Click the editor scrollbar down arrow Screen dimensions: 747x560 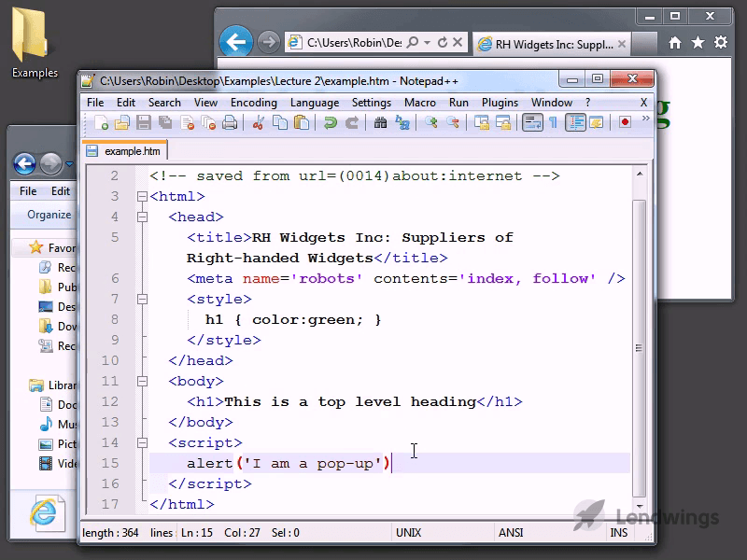640,506
